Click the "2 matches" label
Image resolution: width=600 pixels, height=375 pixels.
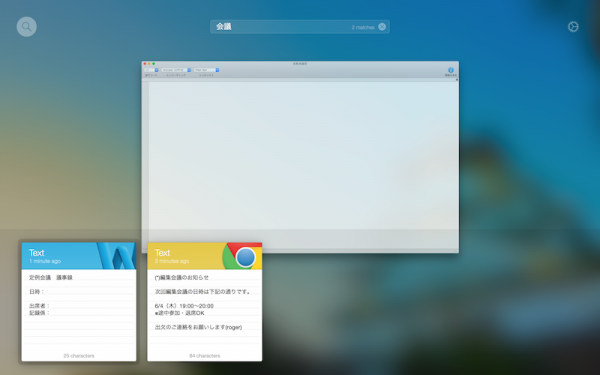click(x=363, y=27)
